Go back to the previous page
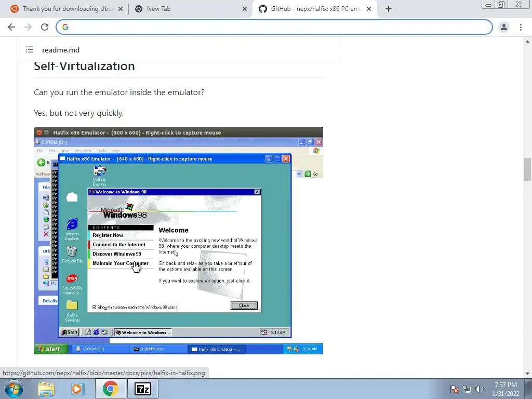The height and width of the screenshot is (399, 532). click(11, 27)
